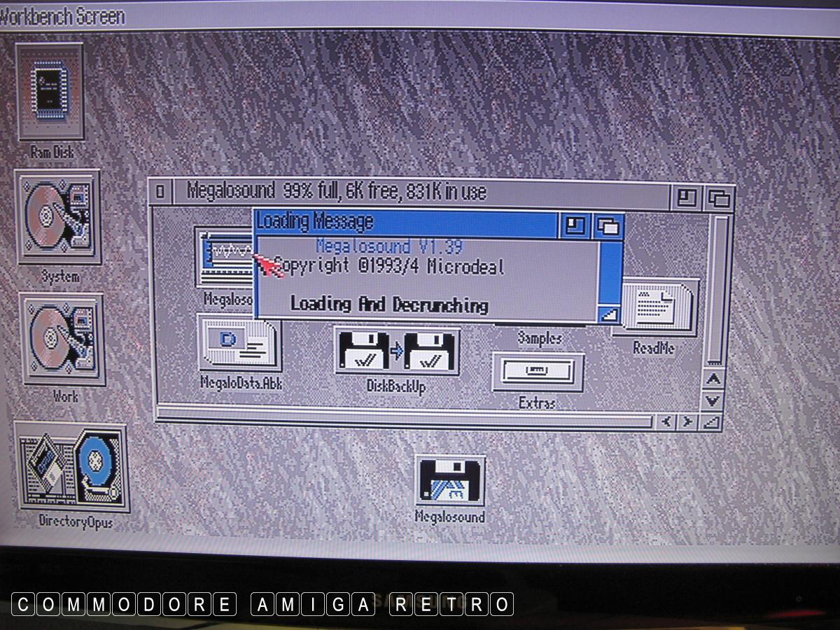Click the Megalosound window scroll up arrow
Screen dimensions: 840x630
coord(713,379)
